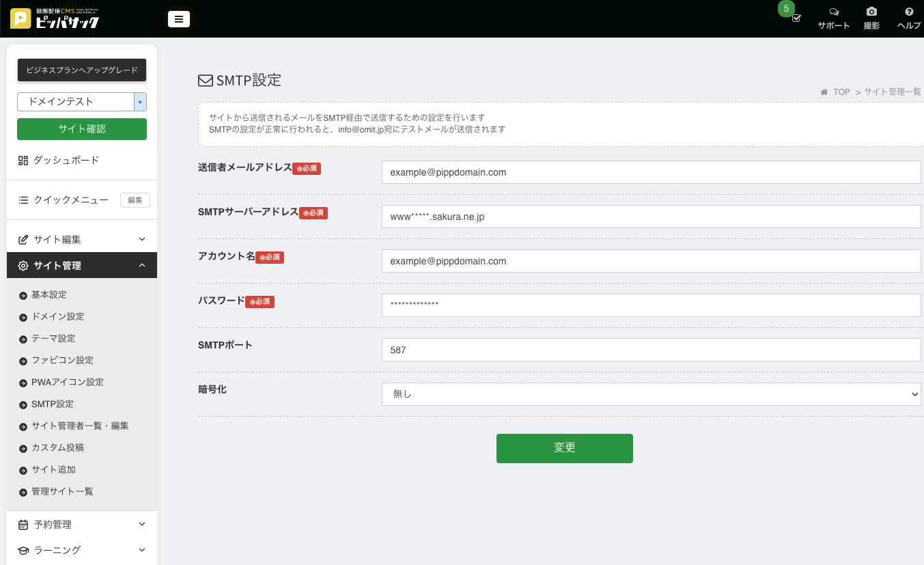Open the task checklist notification icon
The width and height of the screenshot is (924, 565).
click(x=796, y=18)
